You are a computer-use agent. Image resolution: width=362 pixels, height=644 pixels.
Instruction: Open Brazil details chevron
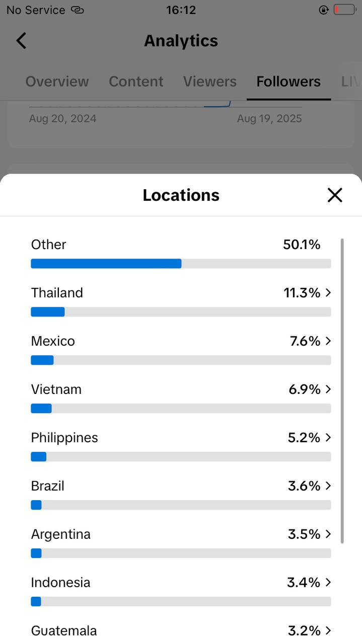[x=328, y=486]
